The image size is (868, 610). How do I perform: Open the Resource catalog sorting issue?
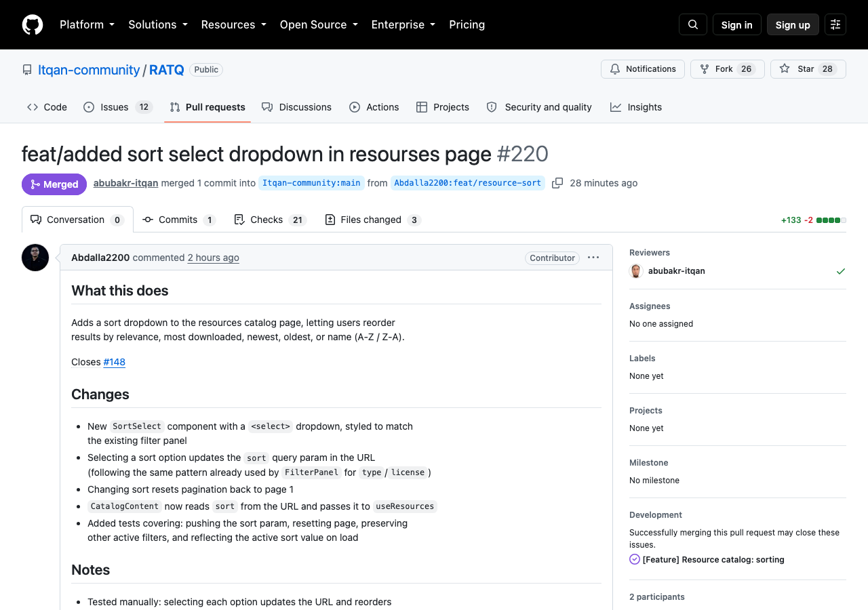[x=713, y=560]
